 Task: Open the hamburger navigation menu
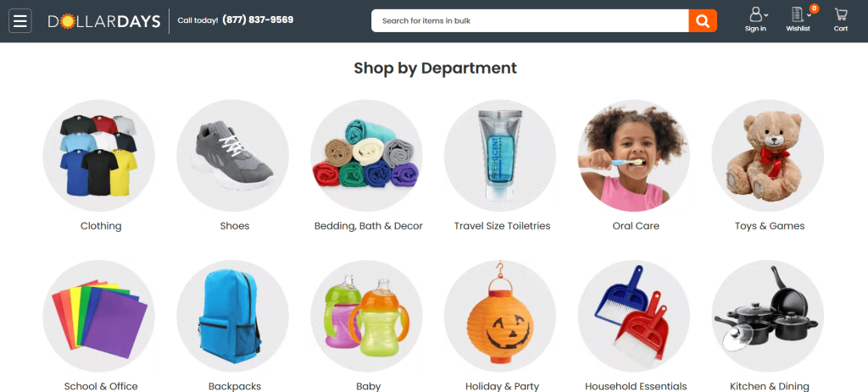[x=20, y=21]
